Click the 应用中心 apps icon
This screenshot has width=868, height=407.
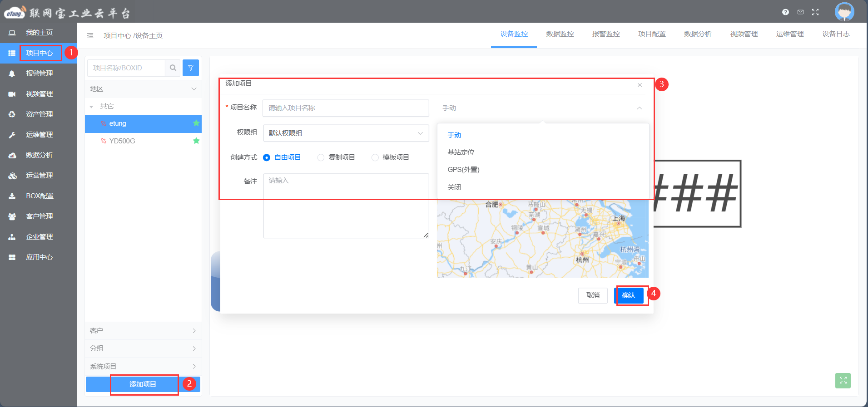[x=12, y=257]
